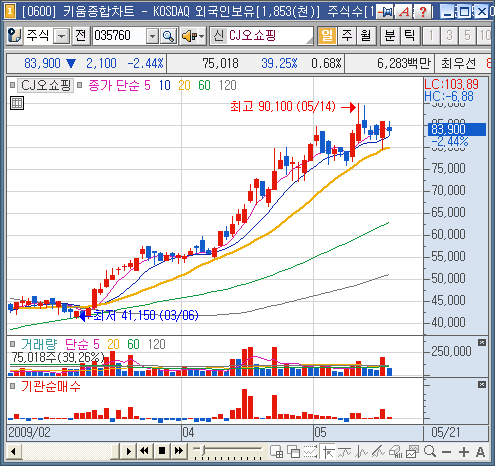The width and height of the screenshot is (495, 466).
Task: Select tick chart 틱 button
Action: (x=409, y=36)
